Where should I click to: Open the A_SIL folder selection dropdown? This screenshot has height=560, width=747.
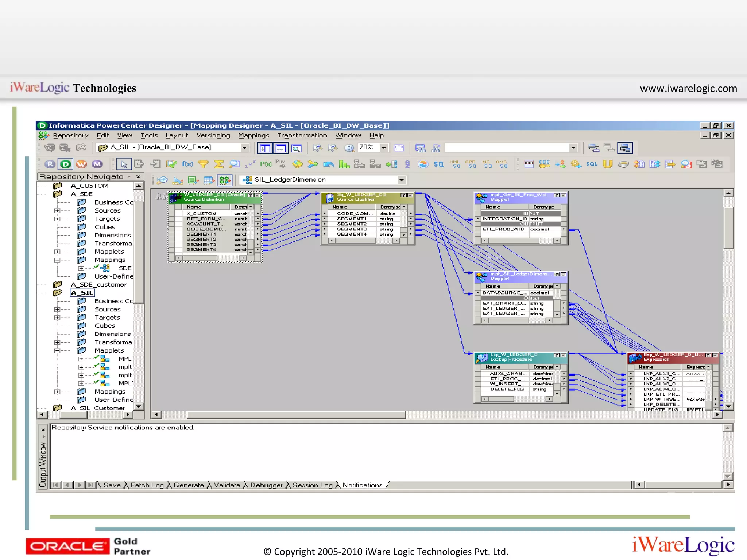244,148
